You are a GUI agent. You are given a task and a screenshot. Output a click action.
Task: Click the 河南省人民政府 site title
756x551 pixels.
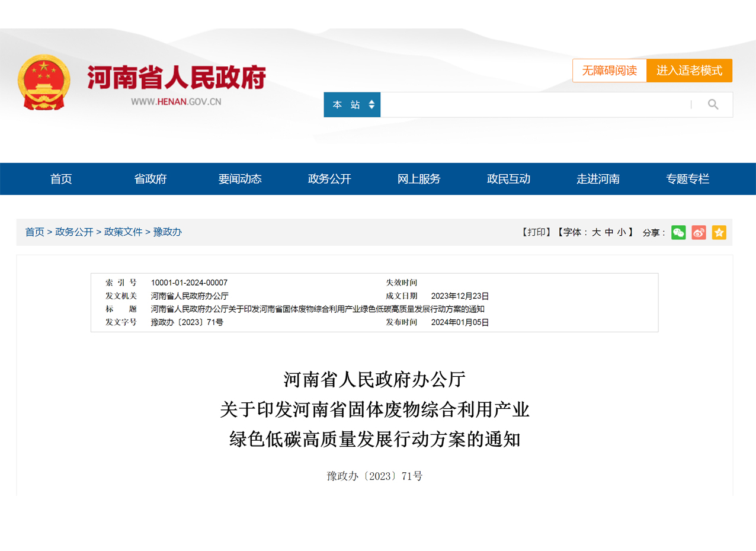click(177, 77)
